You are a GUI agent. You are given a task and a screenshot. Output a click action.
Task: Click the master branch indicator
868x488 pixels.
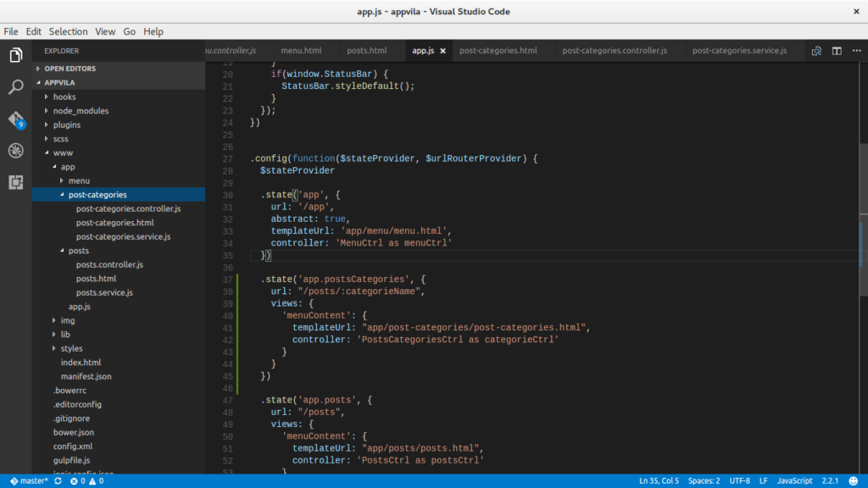click(x=28, y=480)
